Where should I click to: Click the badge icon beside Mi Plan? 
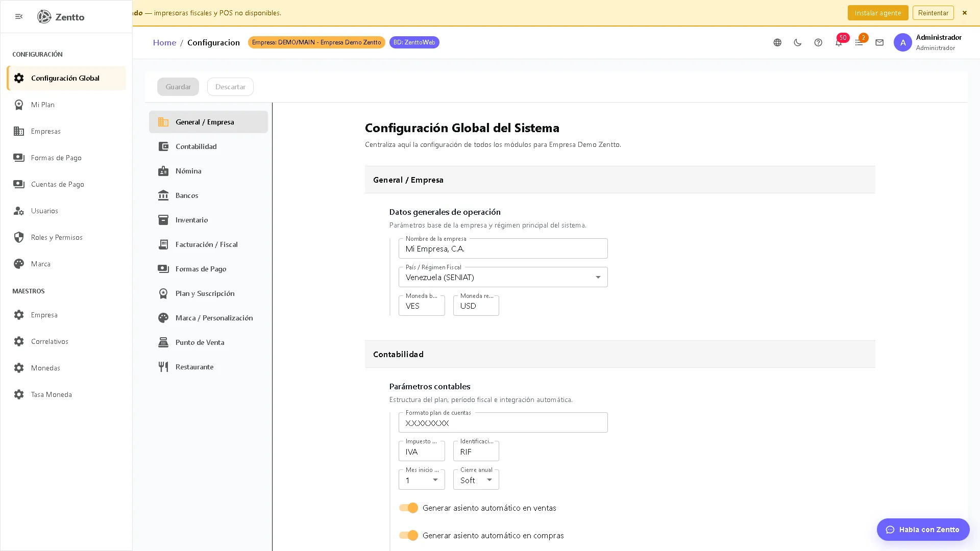click(x=19, y=105)
